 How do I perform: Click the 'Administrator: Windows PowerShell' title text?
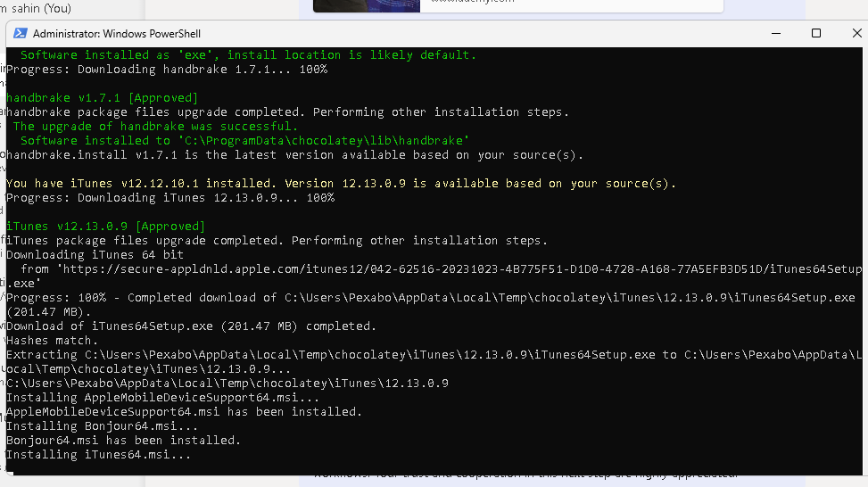(x=116, y=34)
